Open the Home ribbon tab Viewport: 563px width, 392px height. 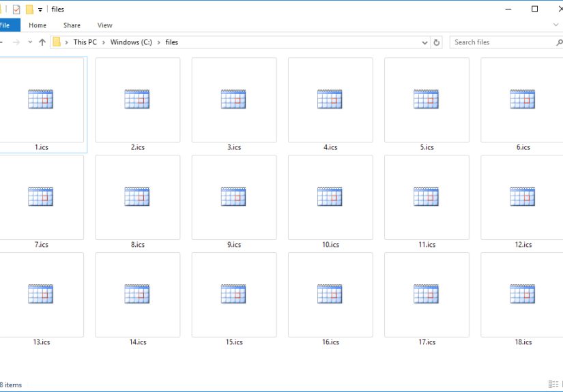point(38,25)
